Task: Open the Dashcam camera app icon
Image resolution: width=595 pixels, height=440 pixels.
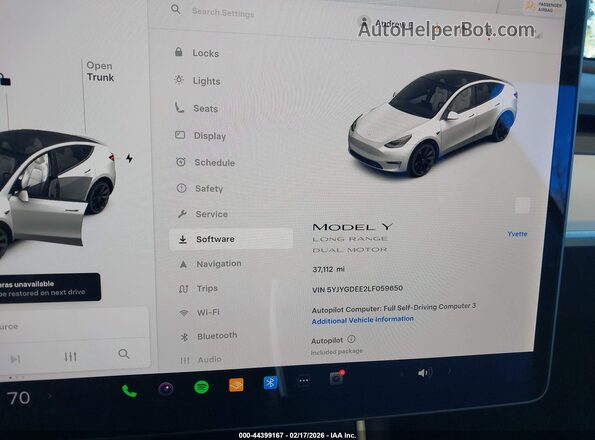Action: point(166,389)
